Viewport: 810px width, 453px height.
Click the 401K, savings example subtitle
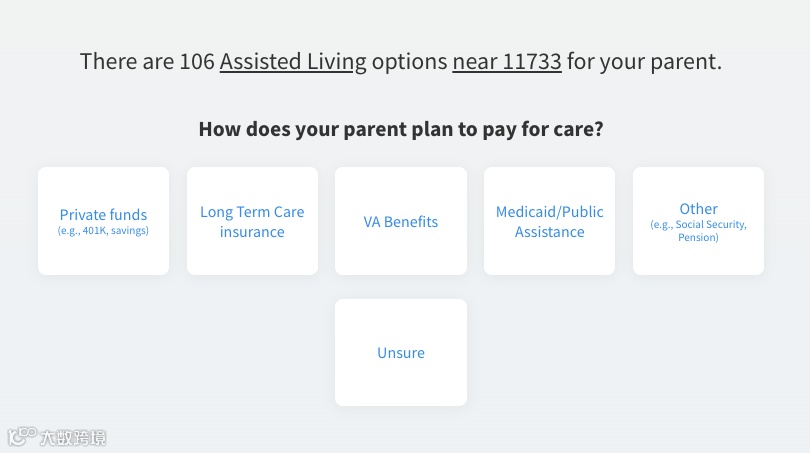tap(103, 231)
